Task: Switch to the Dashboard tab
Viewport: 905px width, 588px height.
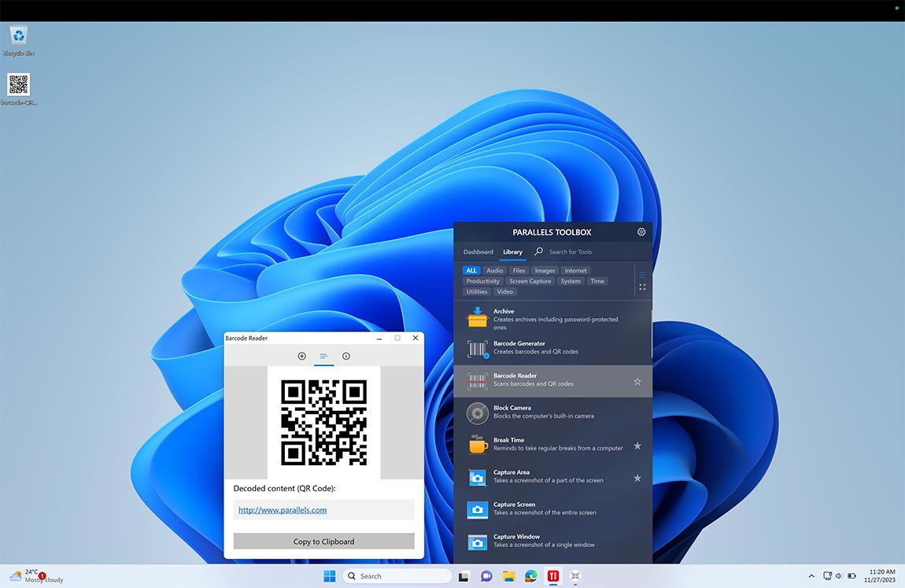Action: (x=478, y=252)
